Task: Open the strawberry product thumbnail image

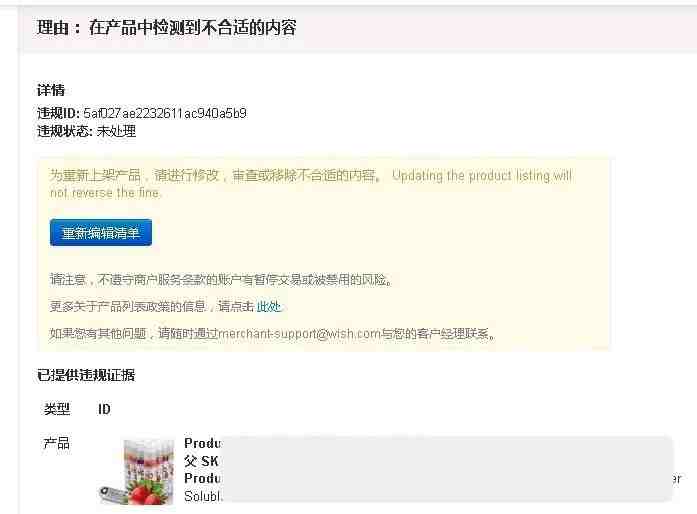Action: click(x=137, y=472)
